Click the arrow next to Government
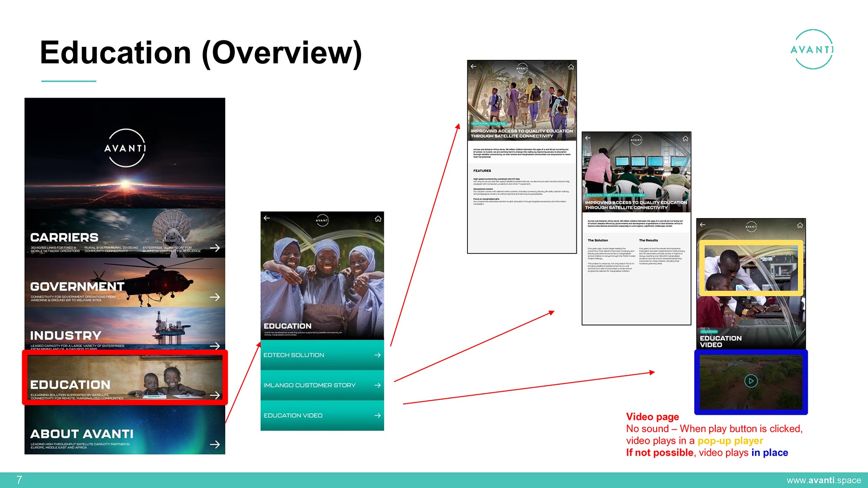The image size is (868, 488). 215,297
